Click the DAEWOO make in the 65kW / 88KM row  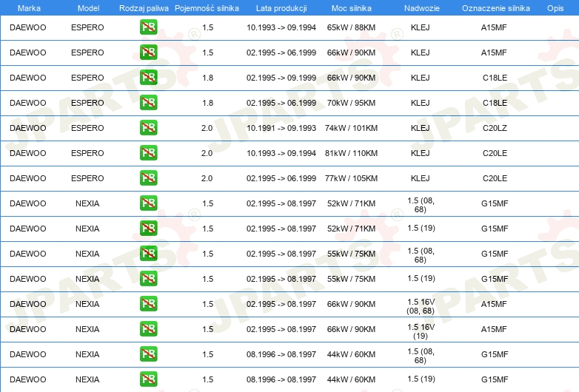click(x=28, y=27)
